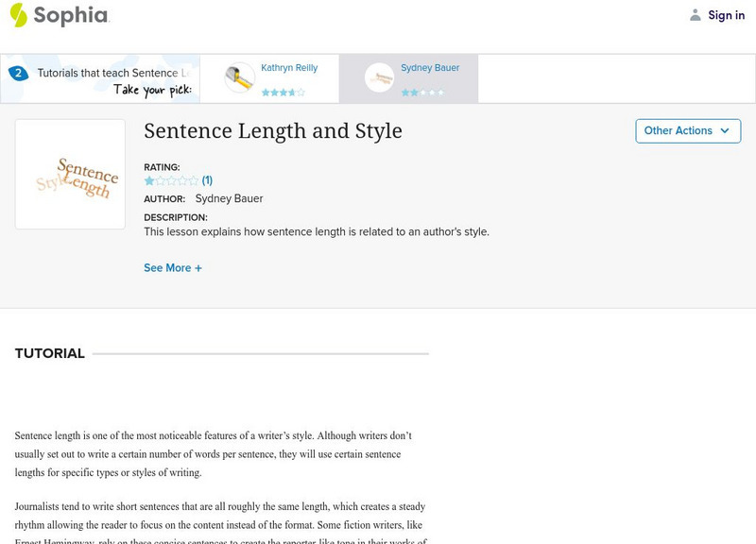
Task: Click the user profile icon beside Sign in
Action: (696, 15)
